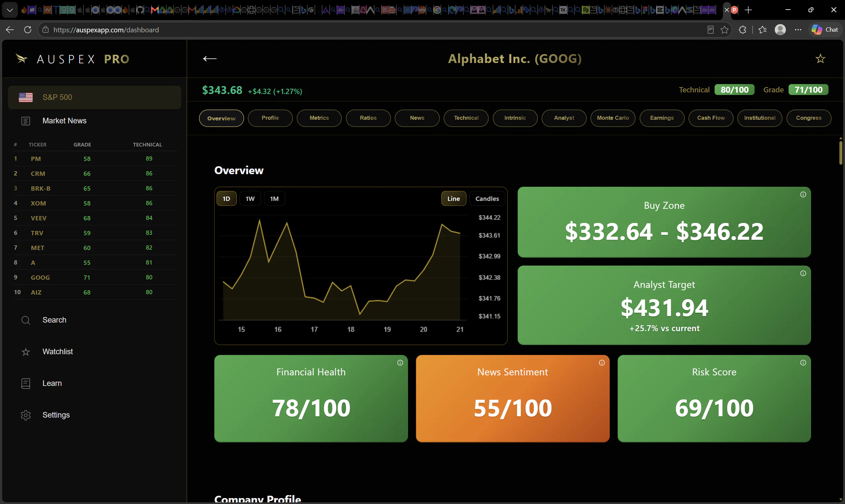Open the Monte Carlo tab
The height and width of the screenshot is (504, 845).
coord(613,118)
